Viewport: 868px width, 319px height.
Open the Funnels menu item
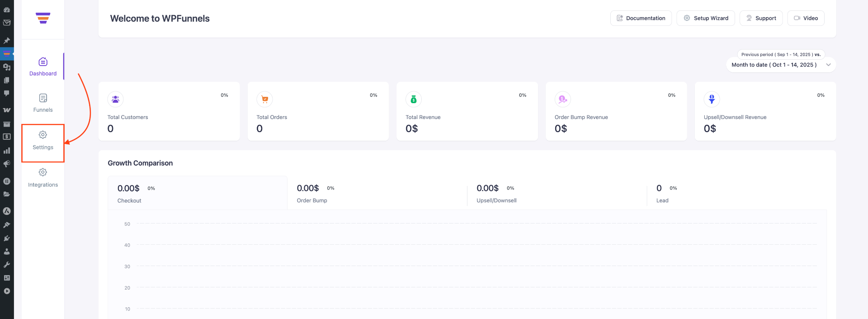[x=43, y=103]
